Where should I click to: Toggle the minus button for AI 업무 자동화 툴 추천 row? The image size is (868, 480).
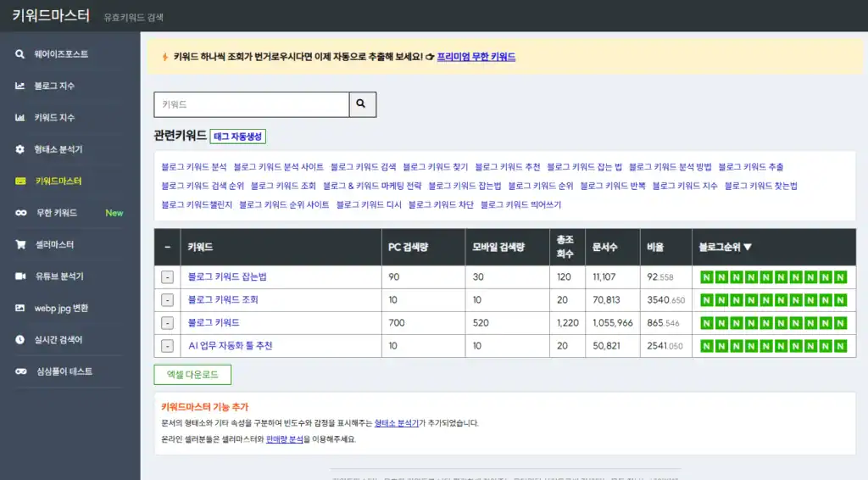point(167,346)
